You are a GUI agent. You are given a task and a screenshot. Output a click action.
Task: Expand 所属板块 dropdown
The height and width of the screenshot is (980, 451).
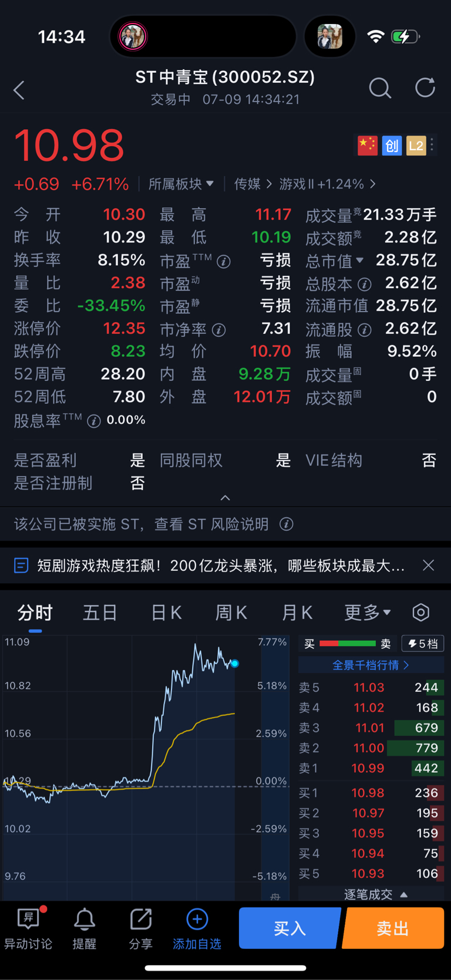(181, 184)
